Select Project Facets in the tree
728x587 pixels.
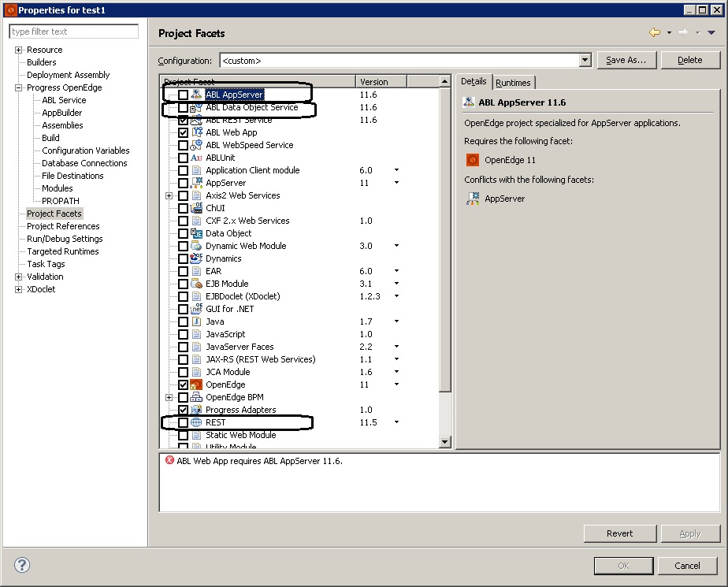coord(54,214)
